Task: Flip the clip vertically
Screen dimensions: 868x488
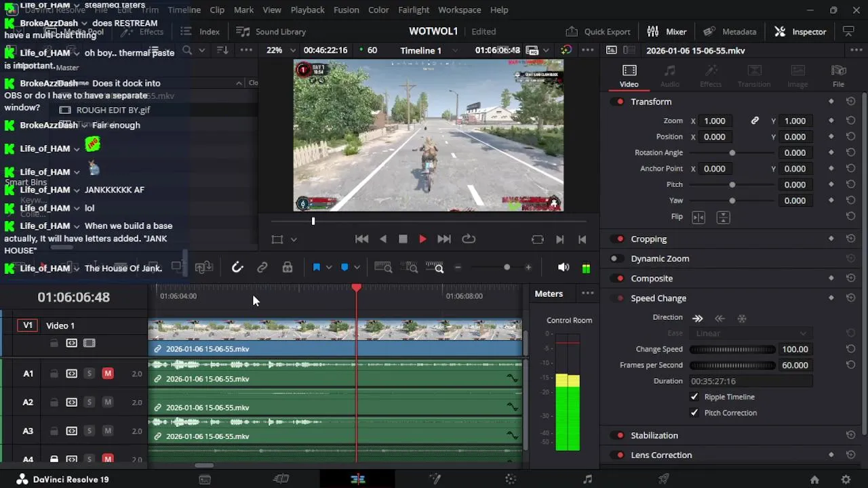Action: [723, 217]
